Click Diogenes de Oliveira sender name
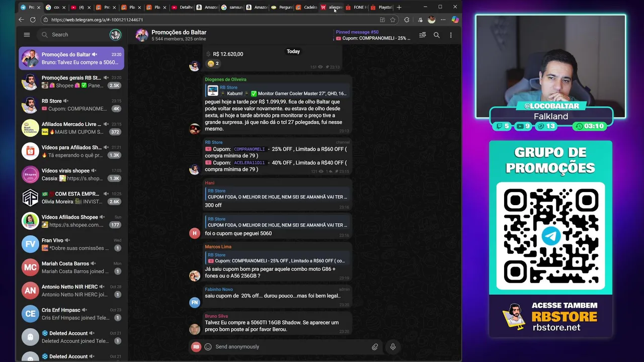Viewport: 644px width, 362px height. point(225,79)
